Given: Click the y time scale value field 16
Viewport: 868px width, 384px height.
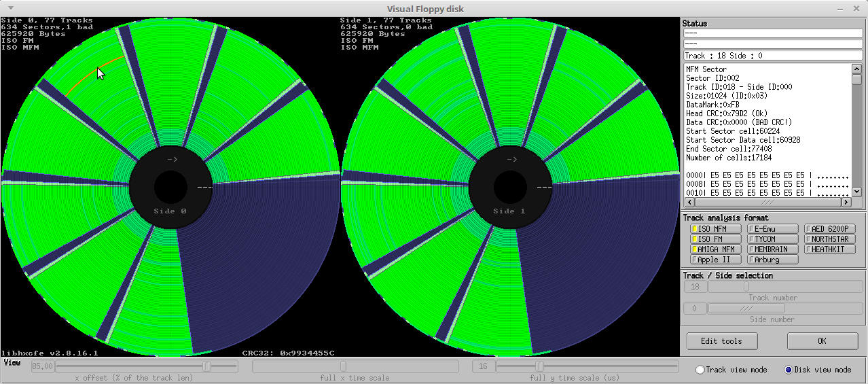Looking at the screenshot, I should [x=484, y=366].
